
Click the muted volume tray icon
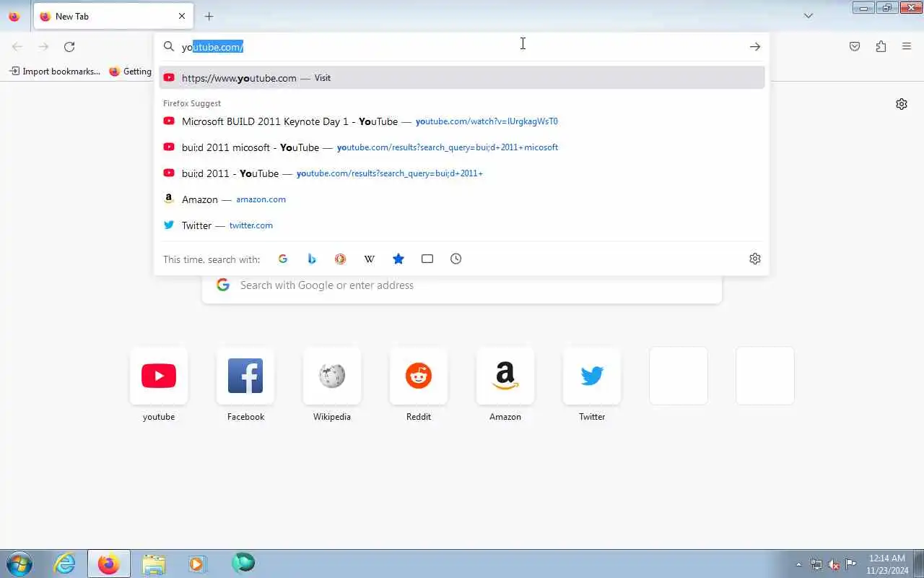click(834, 564)
